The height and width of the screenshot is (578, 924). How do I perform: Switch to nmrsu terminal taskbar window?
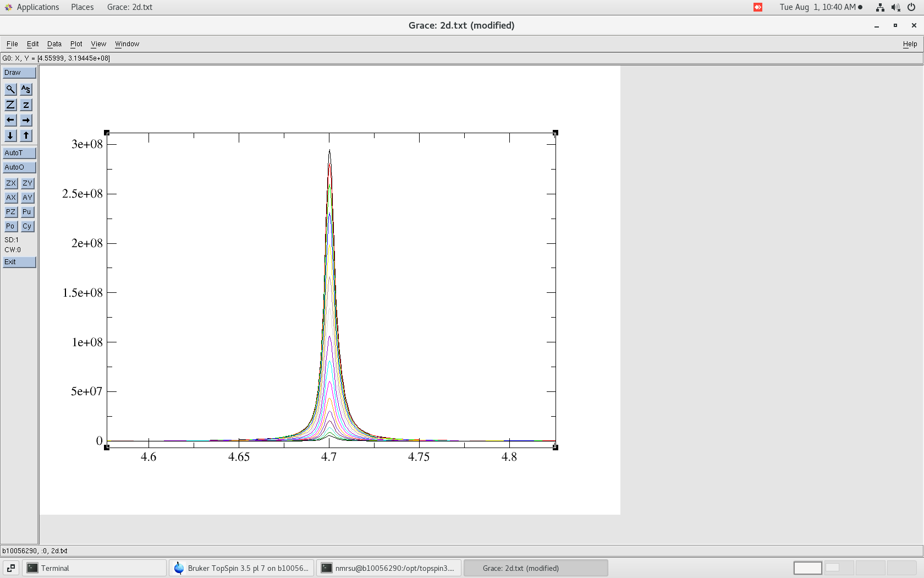389,568
